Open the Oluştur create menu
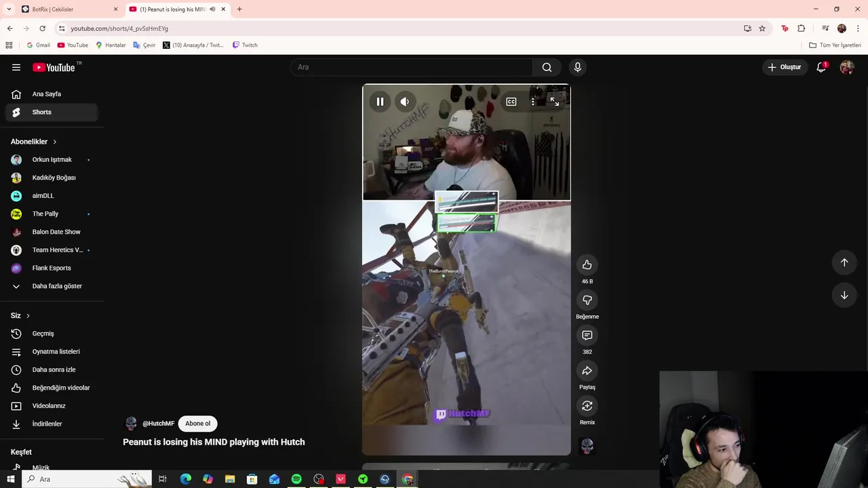Image resolution: width=868 pixels, height=488 pixels. point(785,67)
